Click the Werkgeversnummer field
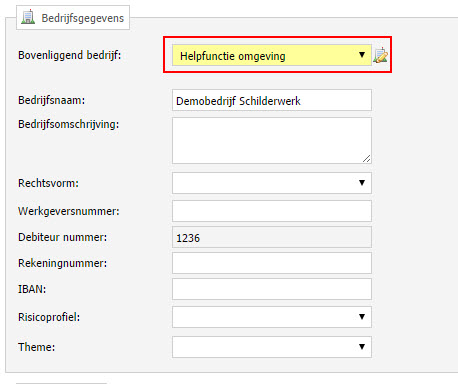The width and height of the screenshot is (458, 384). coord(272,211)
